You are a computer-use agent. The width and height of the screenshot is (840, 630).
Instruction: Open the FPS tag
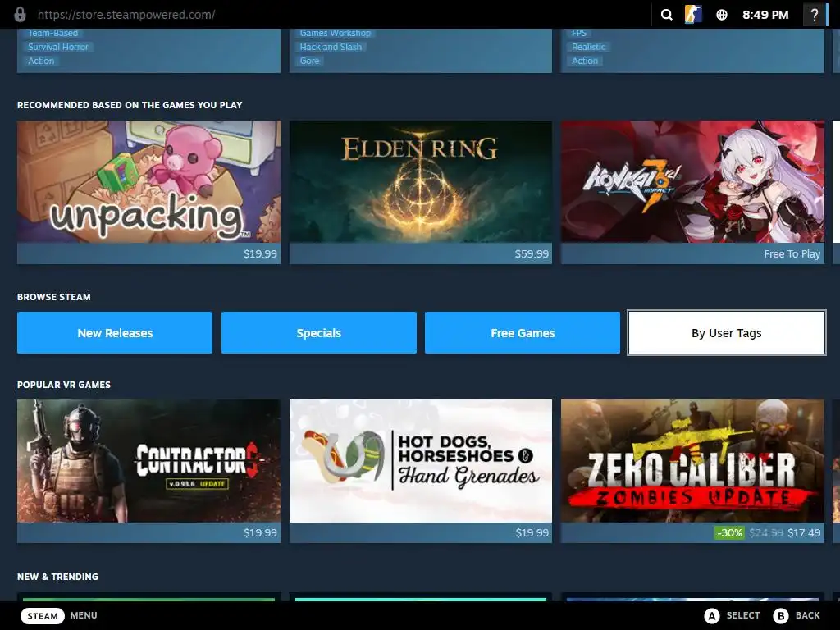pos(579,33)
